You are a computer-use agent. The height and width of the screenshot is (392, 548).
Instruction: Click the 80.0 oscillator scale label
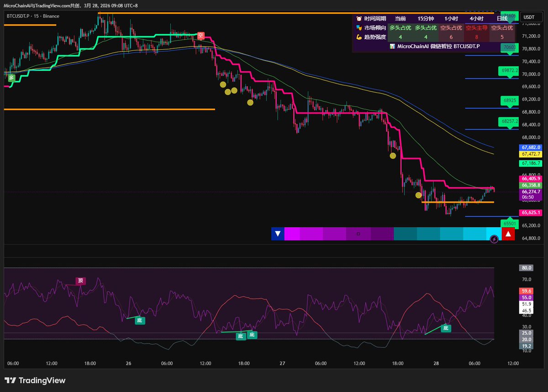[527, 268]
